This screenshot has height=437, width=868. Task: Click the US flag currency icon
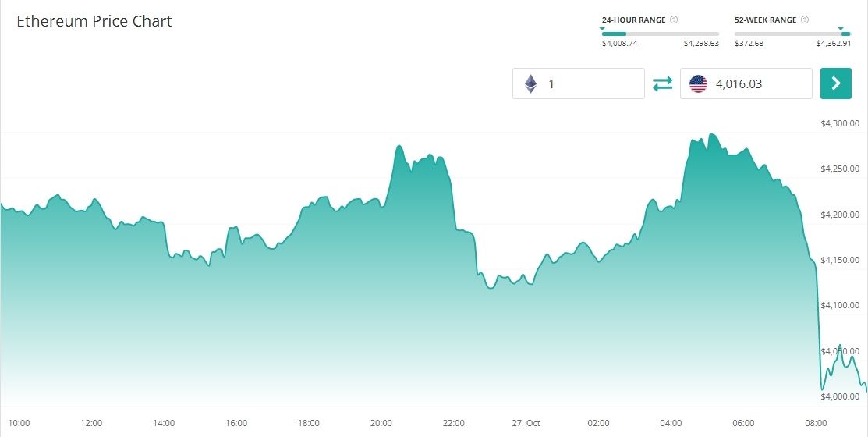point(698,83)
